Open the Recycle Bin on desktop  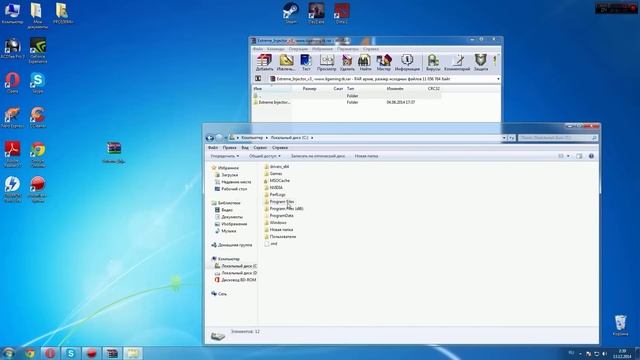(x=620, y=325)
